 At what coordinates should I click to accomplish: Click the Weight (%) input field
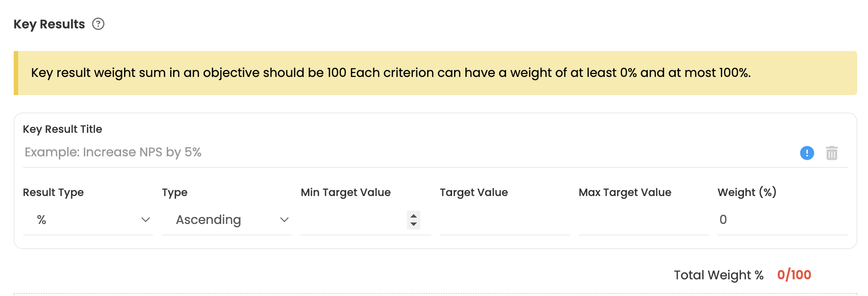click(782, 220)
